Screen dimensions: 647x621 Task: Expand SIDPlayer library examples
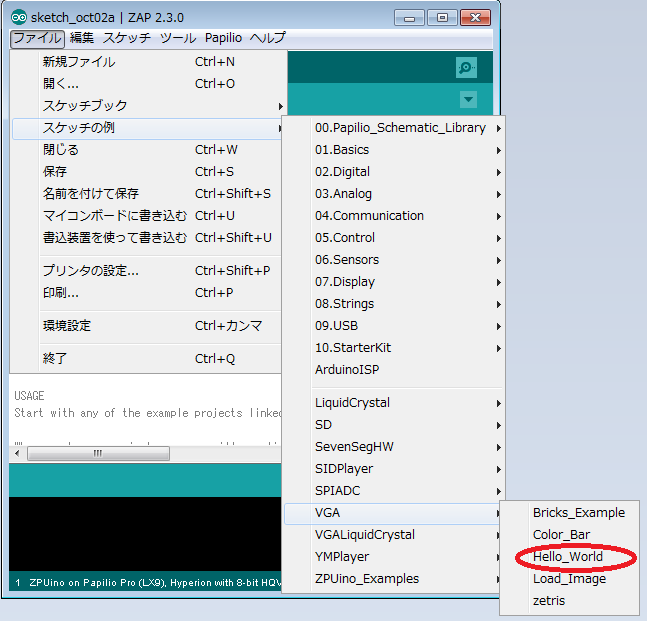[394, 469]
